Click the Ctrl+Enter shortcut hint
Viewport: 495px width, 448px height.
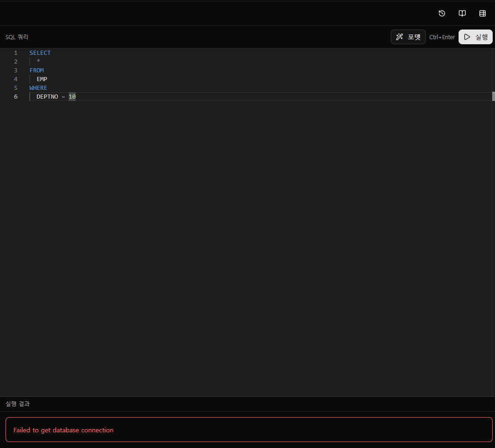click(x=442, y=37)
